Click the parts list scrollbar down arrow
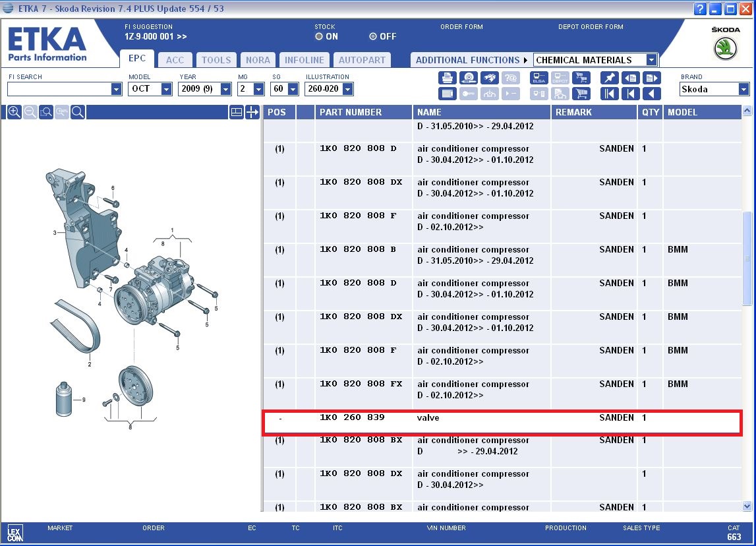 [747, 506]
